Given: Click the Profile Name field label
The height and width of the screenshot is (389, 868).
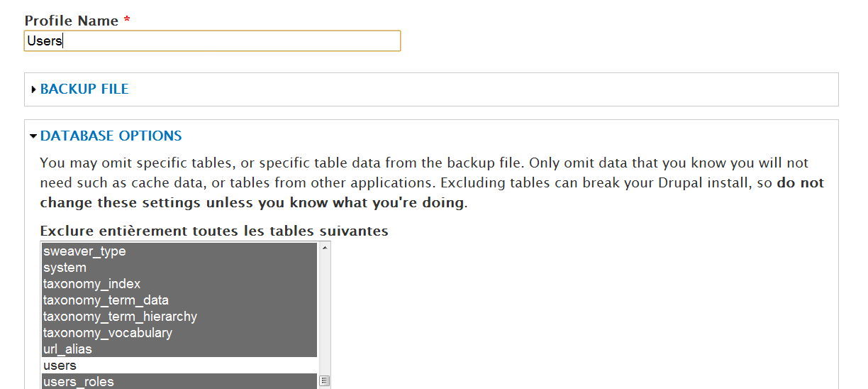Looking at the screenshot, I should click(x=72, y=21).
